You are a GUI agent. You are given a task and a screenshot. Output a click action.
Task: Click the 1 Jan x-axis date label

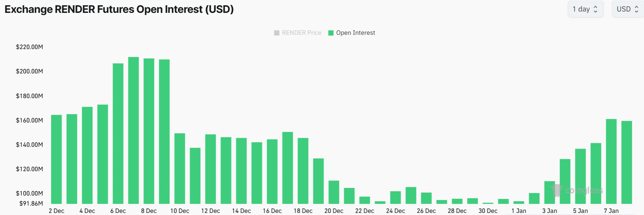coord(519,211)
